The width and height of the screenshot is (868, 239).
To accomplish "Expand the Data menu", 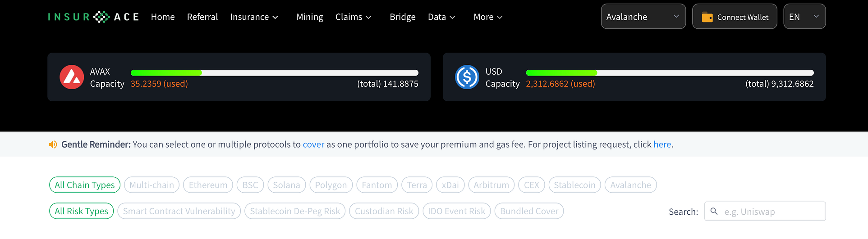I will (x=441, y=17).
